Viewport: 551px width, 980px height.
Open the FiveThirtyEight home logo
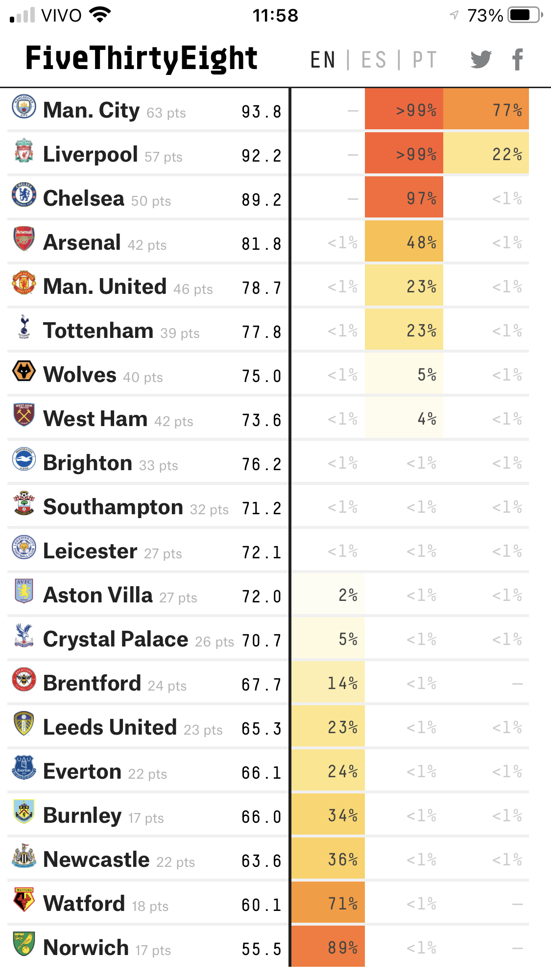point(141,58)
